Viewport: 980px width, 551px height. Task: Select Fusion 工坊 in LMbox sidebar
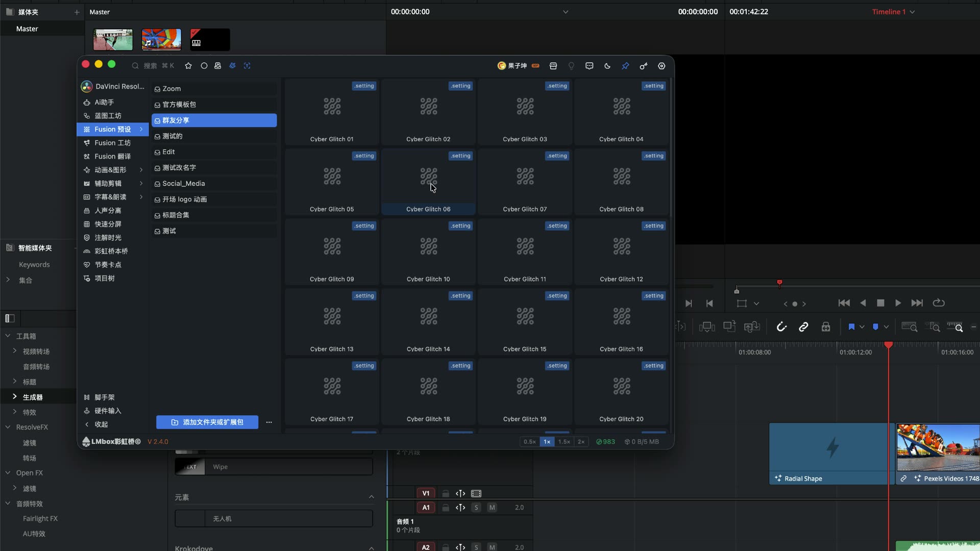[x=113, y=143]
